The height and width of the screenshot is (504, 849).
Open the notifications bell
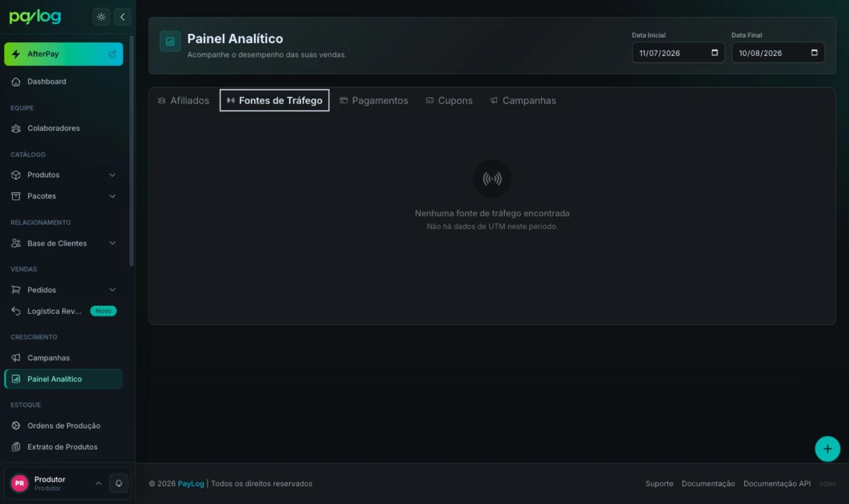click(x=119, y=483)
